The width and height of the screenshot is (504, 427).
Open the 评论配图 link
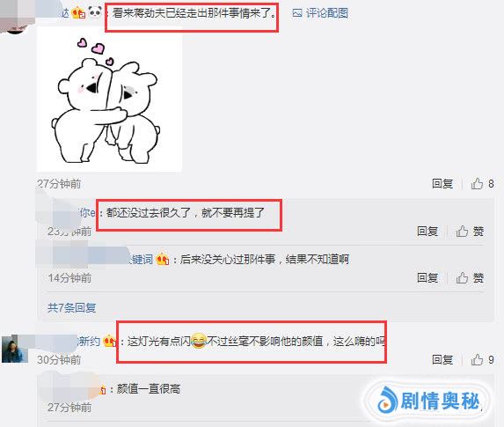click(x=327, y=13)
